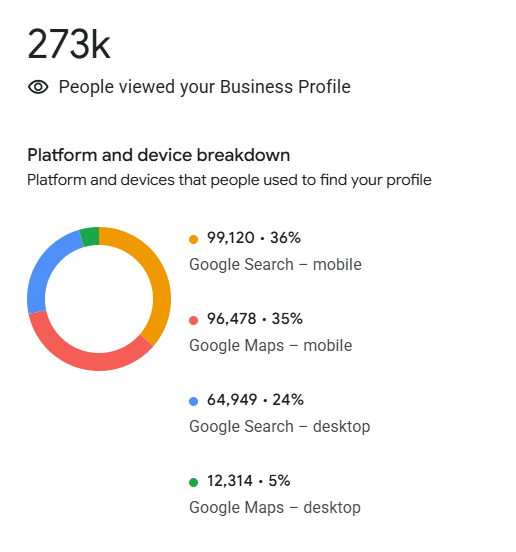Click the green legend dot
Image resolution: width=516 pixels, height=552 pixels.
[193, 482]
